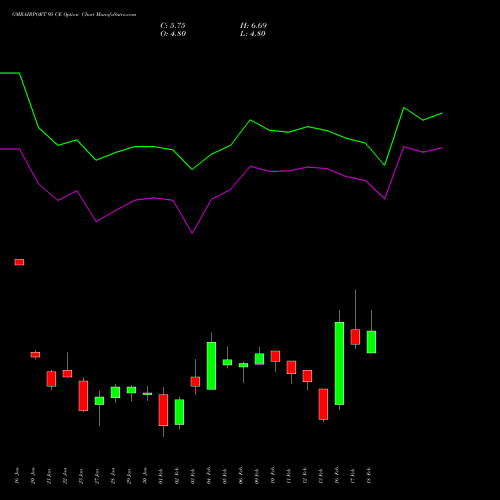This screenshot has height=500, width=500.
Task: Click the last green candle above 18 Feb
Action: pyautogui.click(x=371, y=342)
